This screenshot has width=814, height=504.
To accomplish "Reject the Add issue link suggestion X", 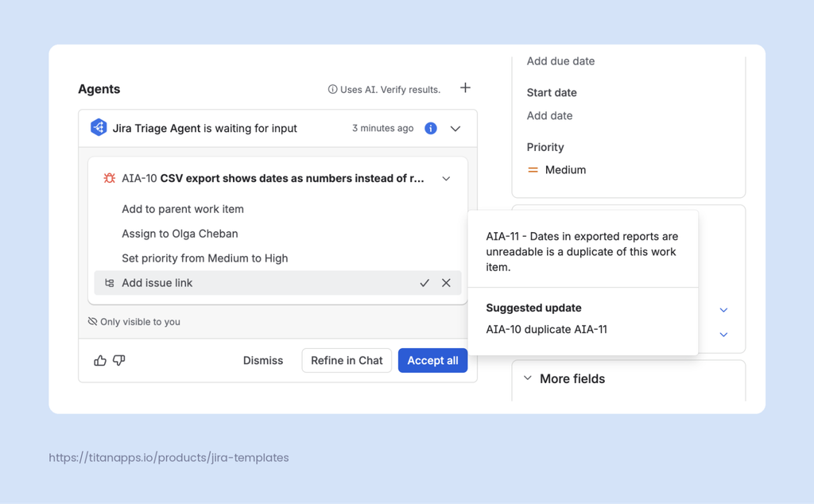I will pyautogui.click(x=446, y=283).
